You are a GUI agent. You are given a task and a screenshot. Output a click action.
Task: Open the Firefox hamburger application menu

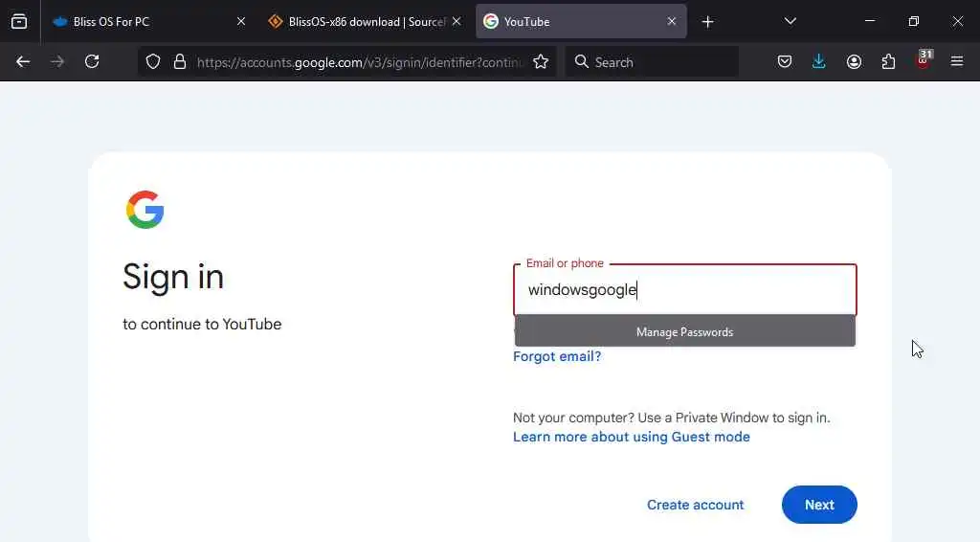click(x=957, y=62)
